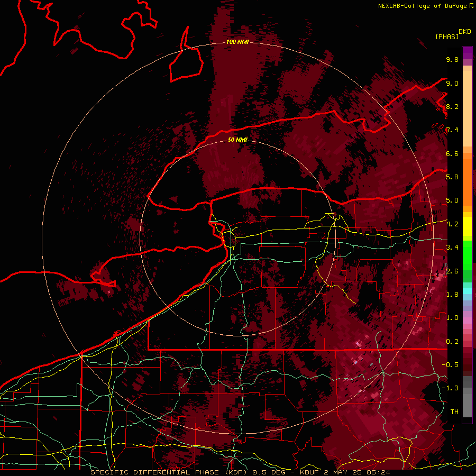Click the 0.2 scale value
476x476 pixels.
click(x=452, y=342)
